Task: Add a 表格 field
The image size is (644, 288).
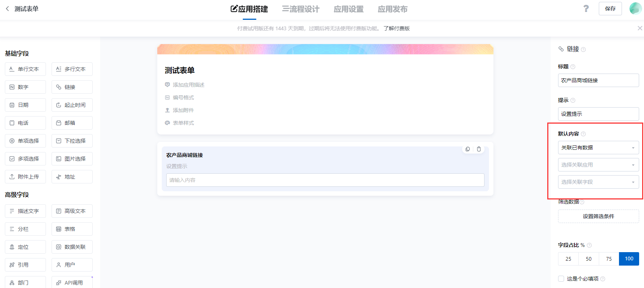Action: point(72,229)
